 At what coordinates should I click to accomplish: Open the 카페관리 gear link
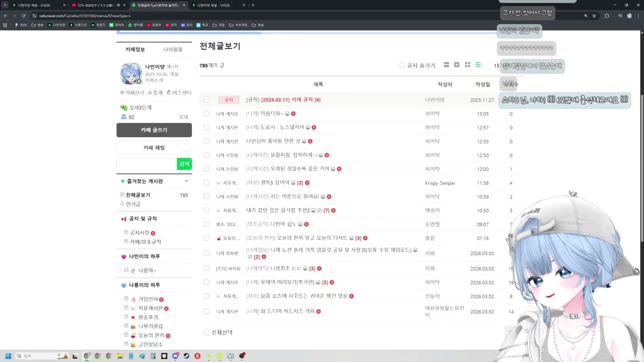[132, 93]
